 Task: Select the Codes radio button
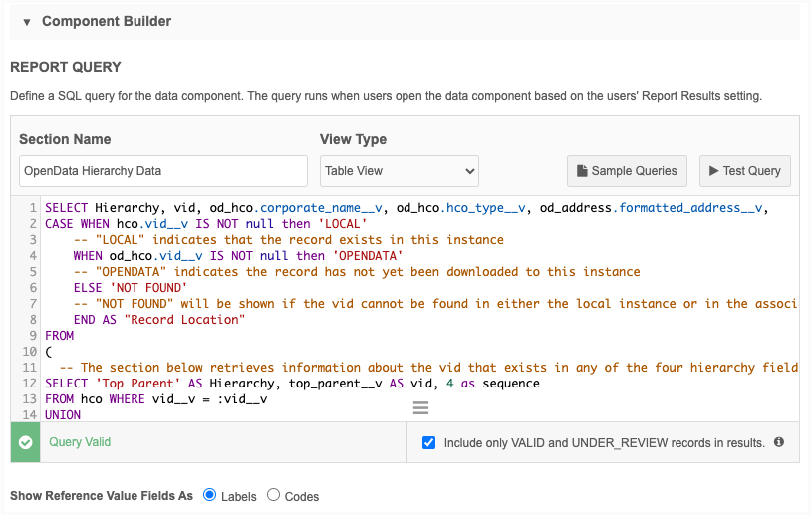click(274, 495)
